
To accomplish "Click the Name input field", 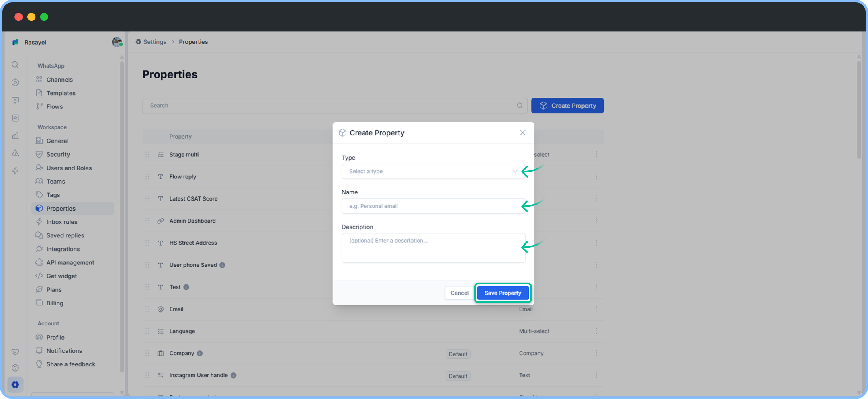I will (433, 206).
